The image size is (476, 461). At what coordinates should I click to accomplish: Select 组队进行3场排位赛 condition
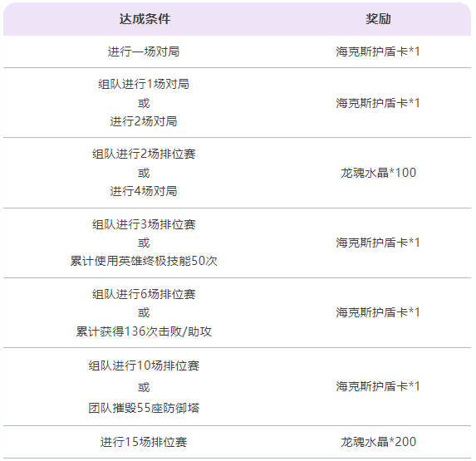tap(144, 224)
